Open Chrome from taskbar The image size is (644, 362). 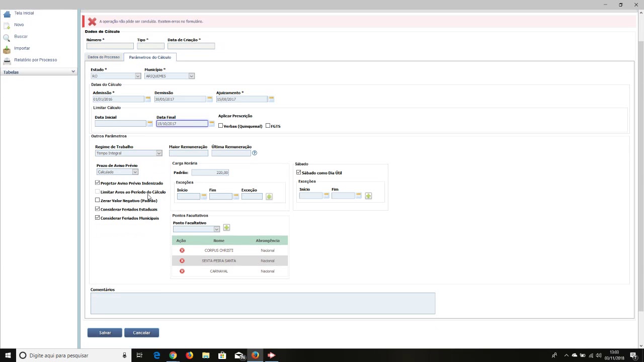173,355
